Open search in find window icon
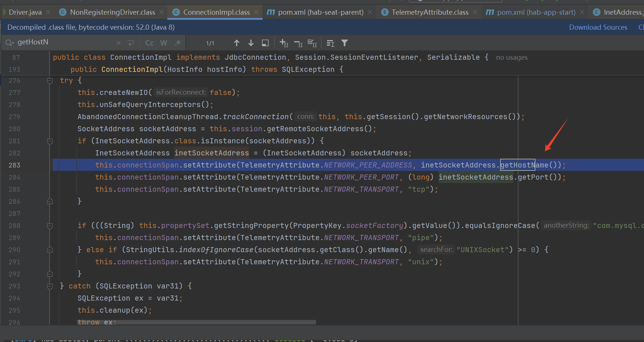Image resolution: width=644 pixels, height=342 pixels. (x=265, y=43)
